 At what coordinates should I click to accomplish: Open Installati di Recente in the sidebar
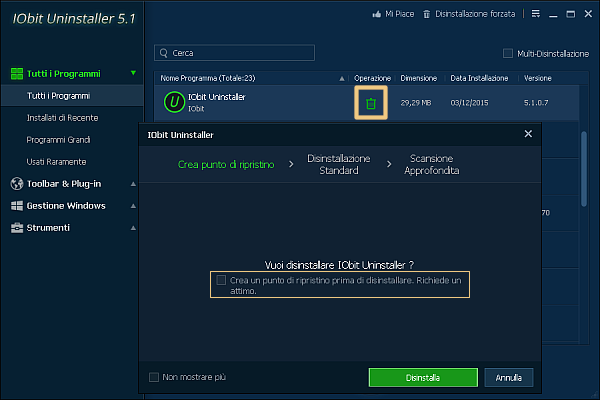pos(62,118)
